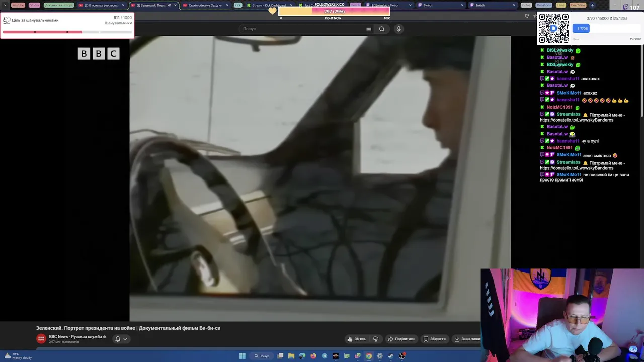Open OBS Studio from the taskbar

pos(402,356)
